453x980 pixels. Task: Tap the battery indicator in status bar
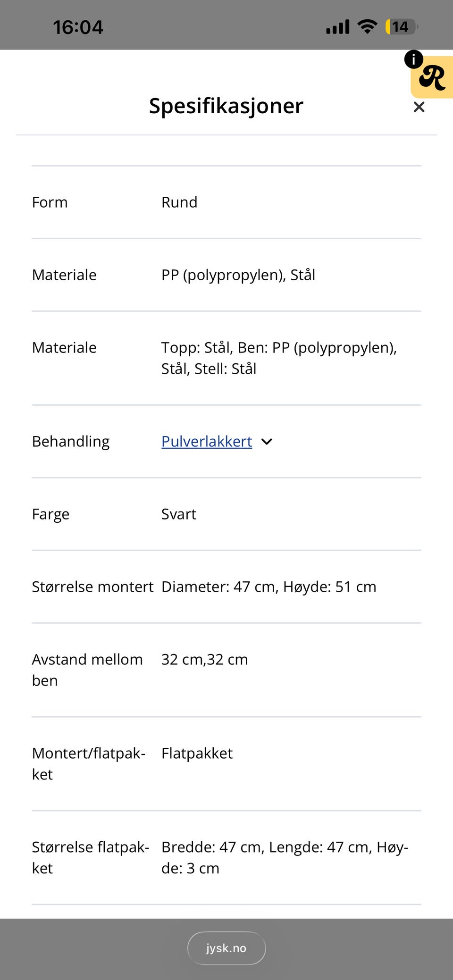coord(401,27)
